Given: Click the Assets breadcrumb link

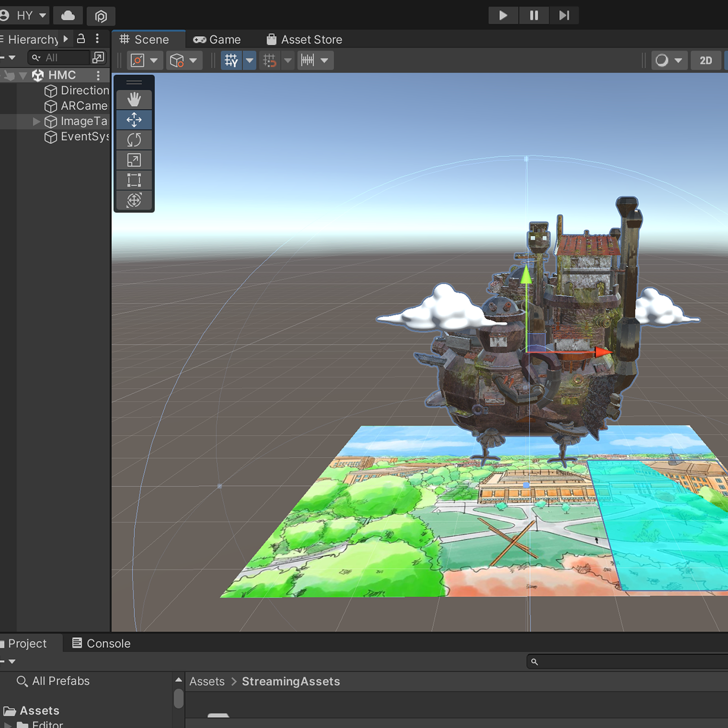Looking at the screenshot, I should pos(207,681).
